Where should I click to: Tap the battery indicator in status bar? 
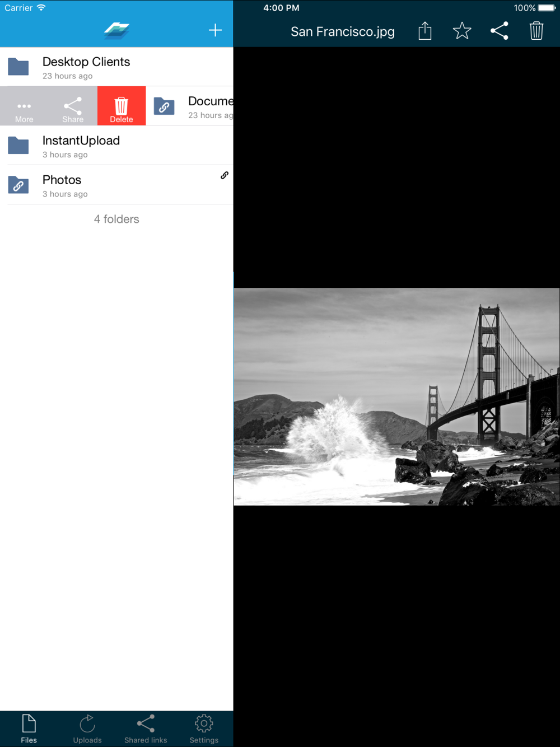coord(547,8)
